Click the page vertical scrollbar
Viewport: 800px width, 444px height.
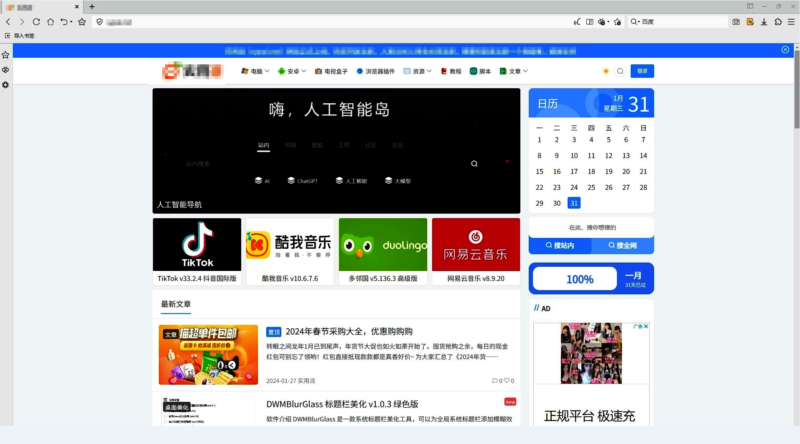[x=796, y=87]
